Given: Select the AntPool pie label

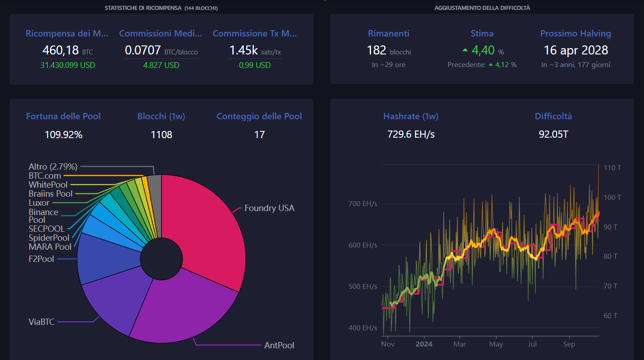Looking at the screenshot, I should 279,345.
